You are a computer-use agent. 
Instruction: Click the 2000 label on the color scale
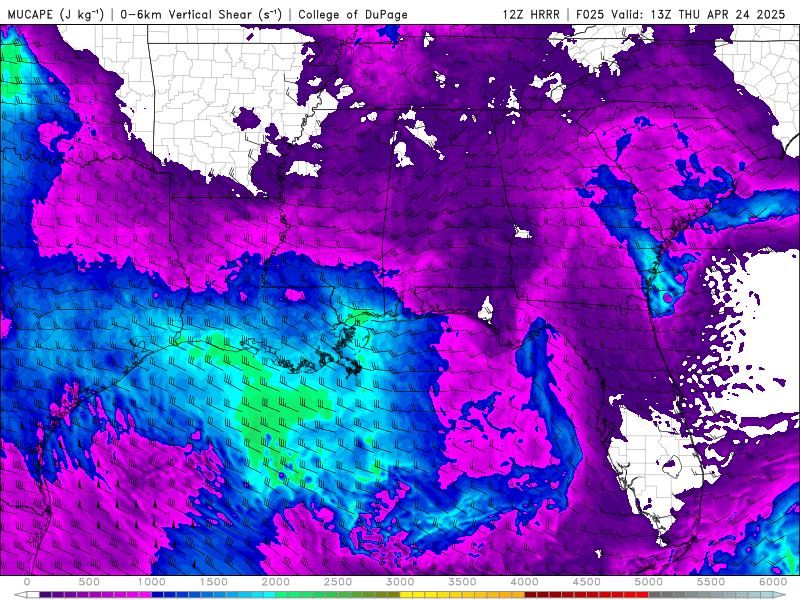276,582
